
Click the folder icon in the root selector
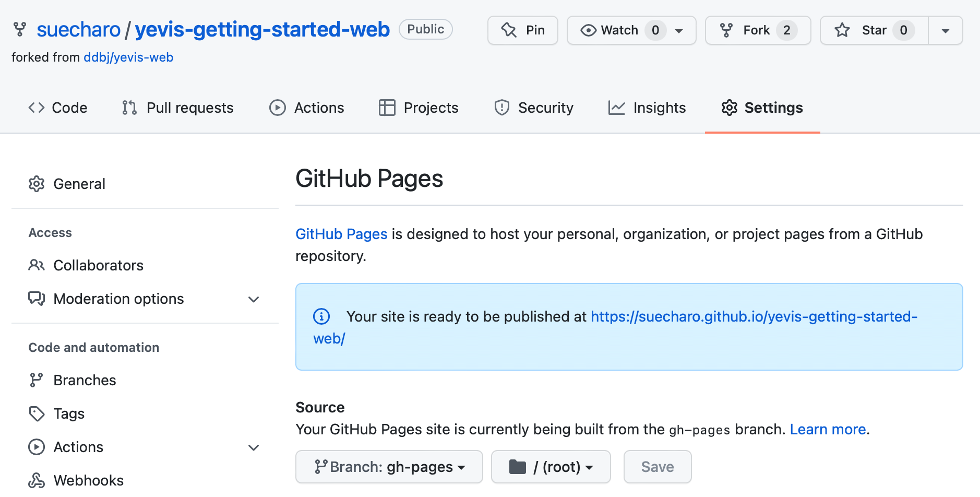518,467
